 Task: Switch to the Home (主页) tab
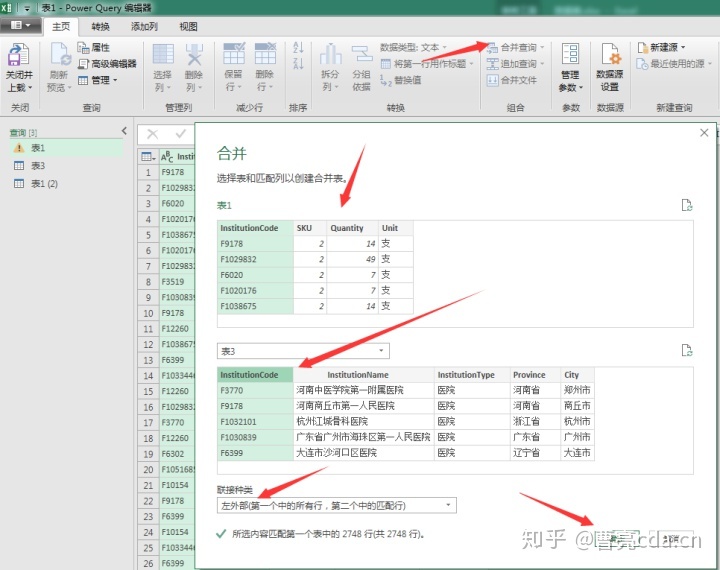[61, 27]
